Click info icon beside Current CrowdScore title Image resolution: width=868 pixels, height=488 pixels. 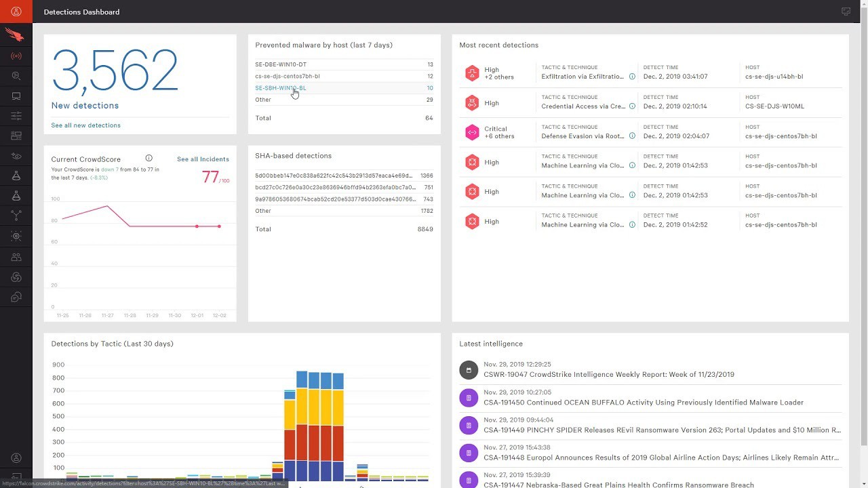(149, 159)
